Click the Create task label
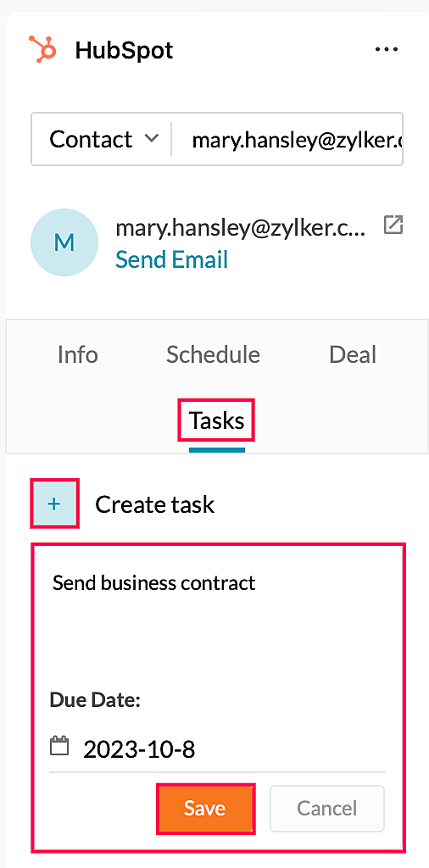 pos(154,504)
